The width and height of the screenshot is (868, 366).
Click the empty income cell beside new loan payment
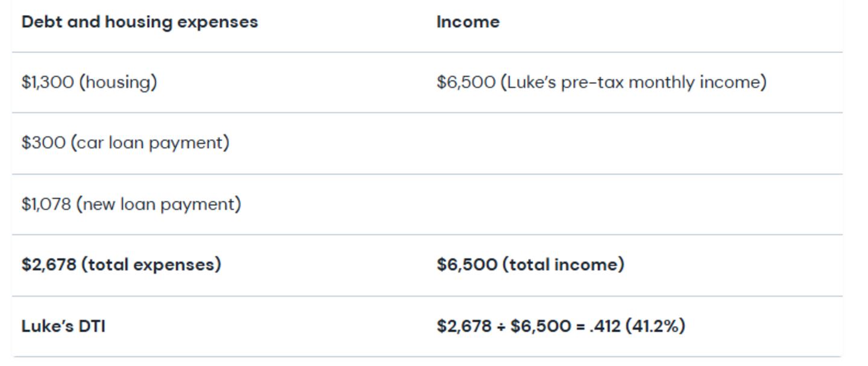point(638,204)
